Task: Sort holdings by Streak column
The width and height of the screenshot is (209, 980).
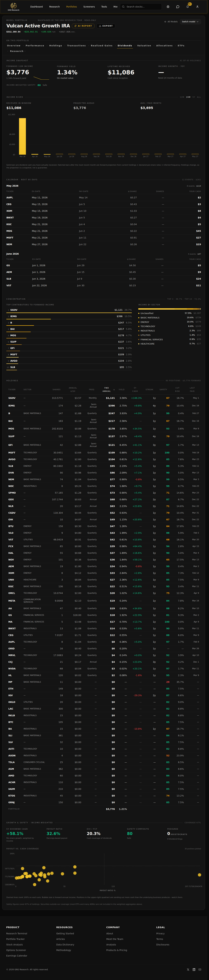Action: coord(149,390)
